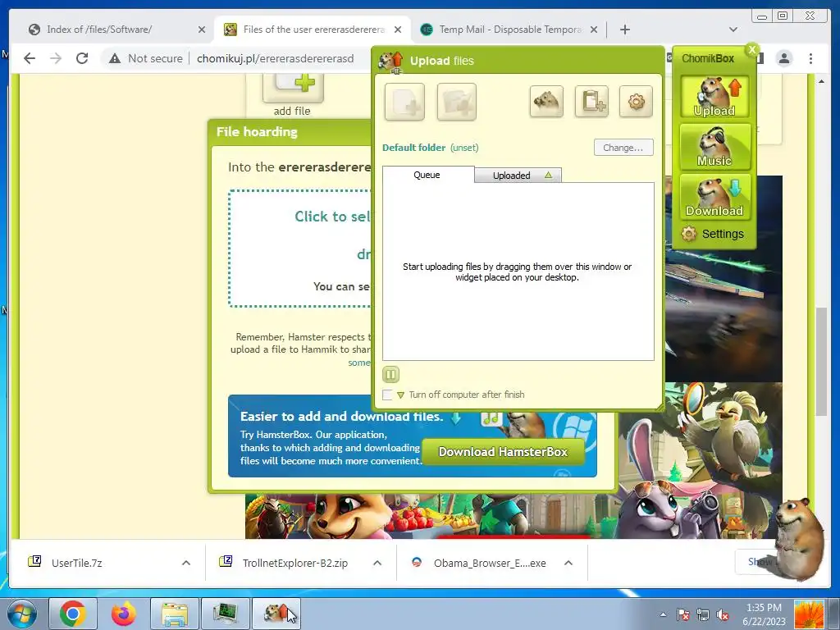Enable Turn off computer after finish

click(x=387, y=395)
